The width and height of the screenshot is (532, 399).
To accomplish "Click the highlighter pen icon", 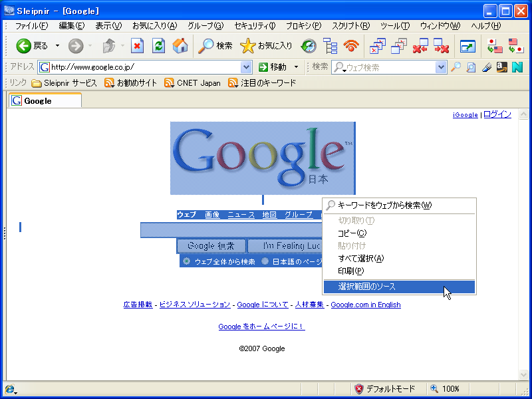I will (x=487, y=67).
